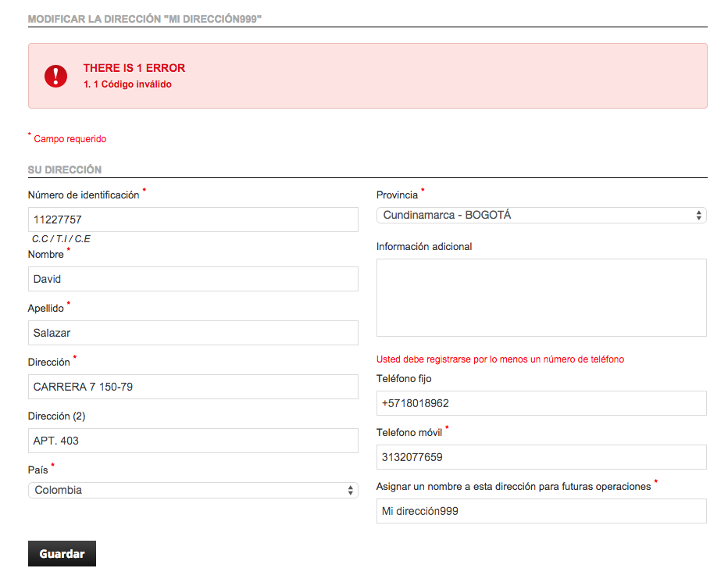Click the Provincia dropdown arrows

698,216
